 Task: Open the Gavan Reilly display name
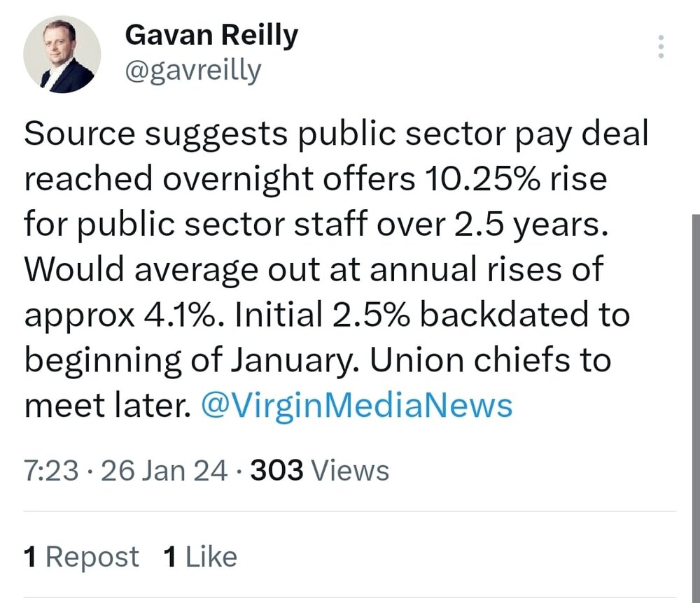[211, 36]
